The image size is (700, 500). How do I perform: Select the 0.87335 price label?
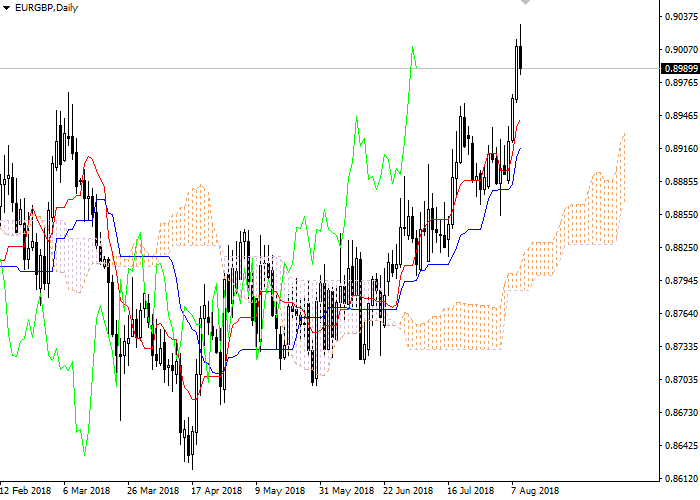tap(681, 347)
